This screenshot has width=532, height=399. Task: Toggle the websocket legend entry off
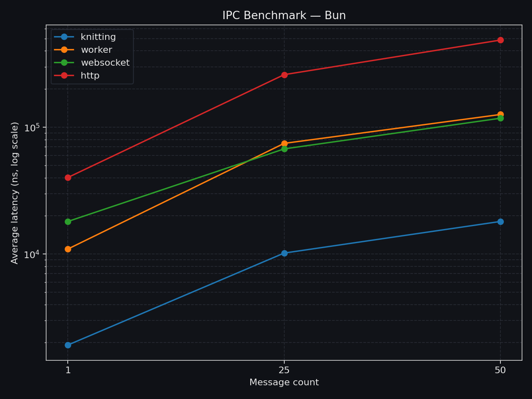click(105, 62)
